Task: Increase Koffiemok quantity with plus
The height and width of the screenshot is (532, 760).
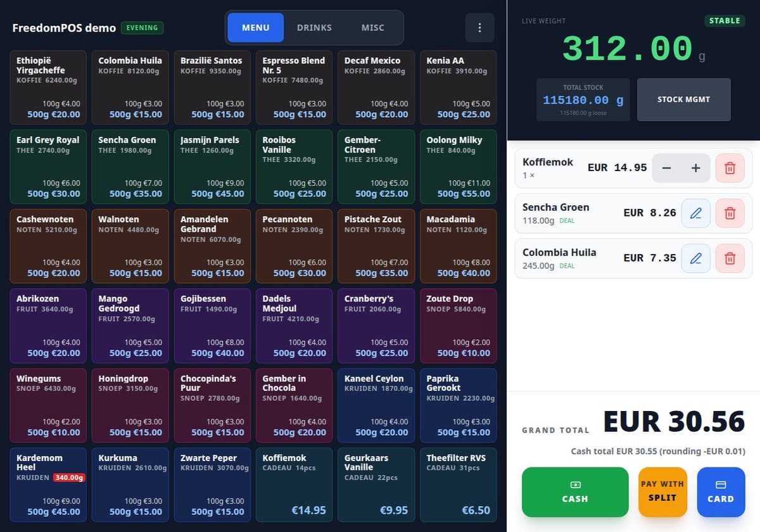Action: click(x=695, y=168)
